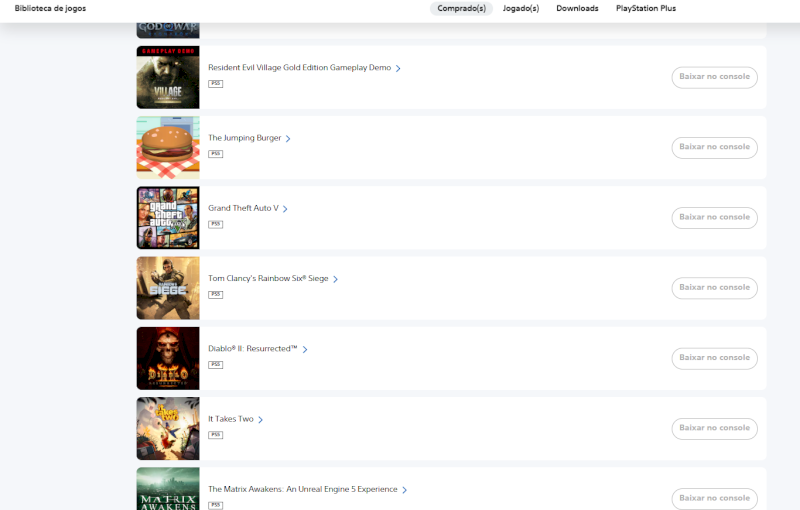
Task: Open the Comprado(s) tab
Action: click(x=461, y=9)
